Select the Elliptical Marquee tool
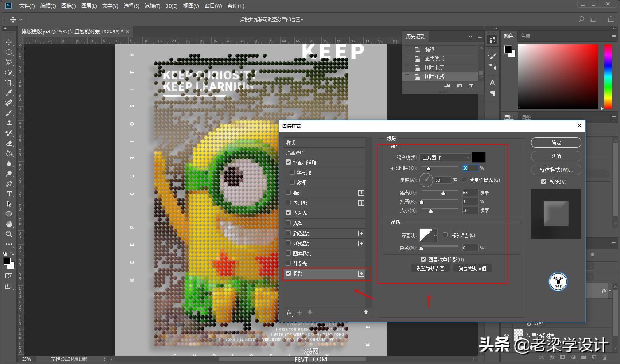The image size is (620, 364). pyautogui.click(x=9, y=52)
